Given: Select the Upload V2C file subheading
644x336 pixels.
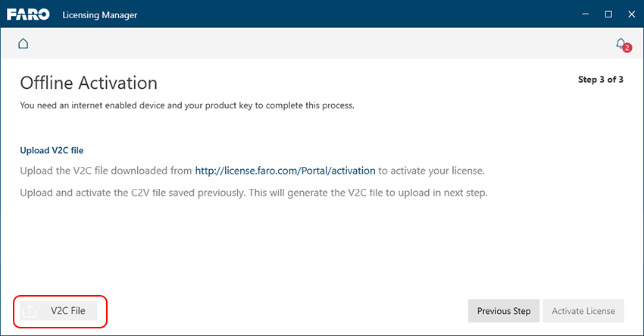Looking at the screenshot, I should pyautogui.click(x=57, y=150).
